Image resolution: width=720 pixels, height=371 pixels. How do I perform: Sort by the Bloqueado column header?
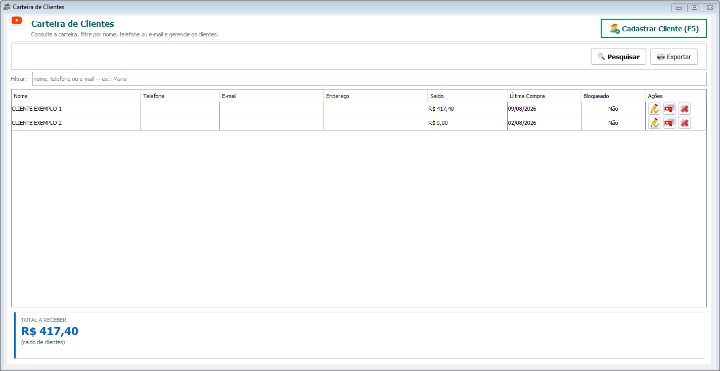(613, 96)
